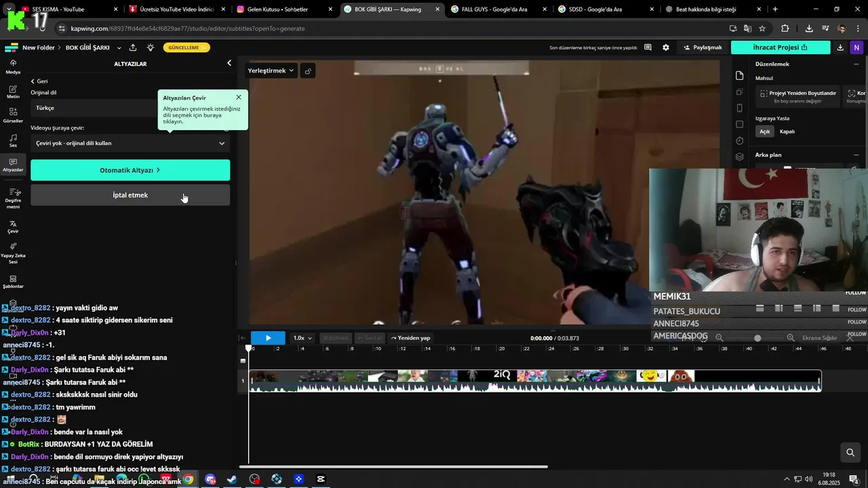Close the Altyazıları Çevir tooltip
This screenshot has height=488, width=868.
(x=239, y=98)
